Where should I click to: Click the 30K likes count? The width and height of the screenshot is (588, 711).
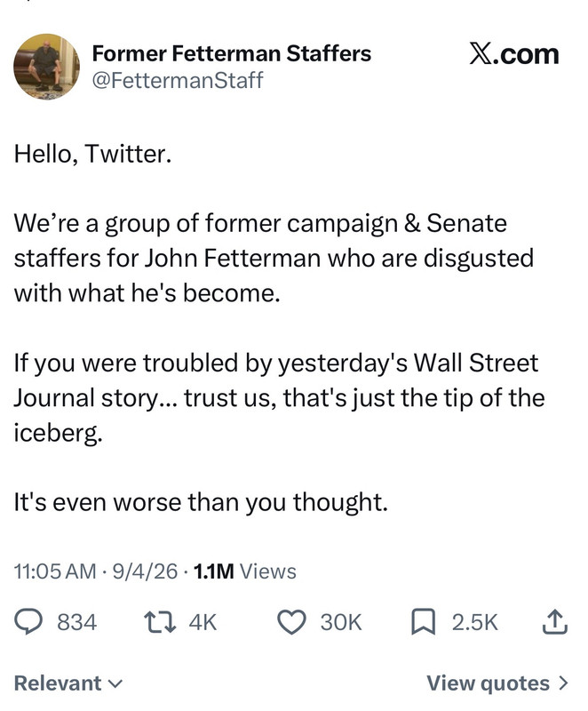click(x=341, y=622)
